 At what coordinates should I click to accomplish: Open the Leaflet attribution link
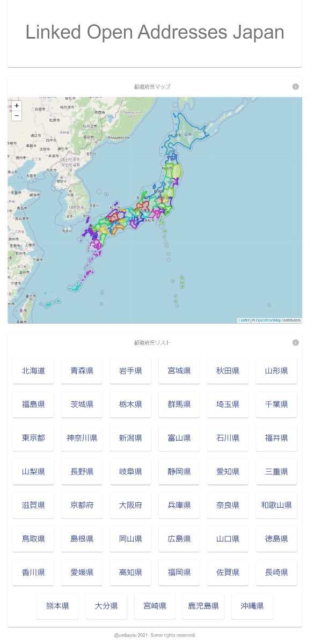coord(244,320)
